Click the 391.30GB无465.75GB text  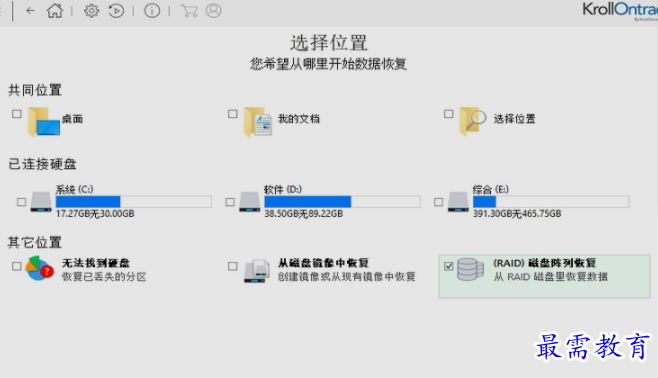[517, 214]
